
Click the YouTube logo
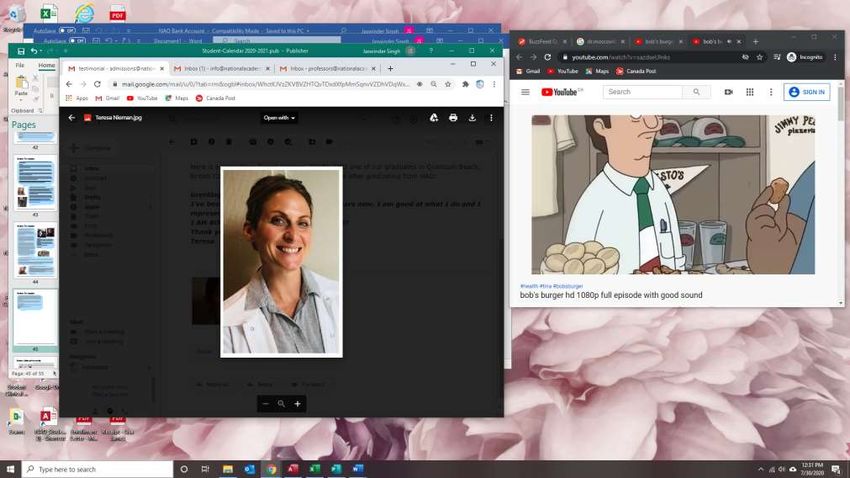560,92
